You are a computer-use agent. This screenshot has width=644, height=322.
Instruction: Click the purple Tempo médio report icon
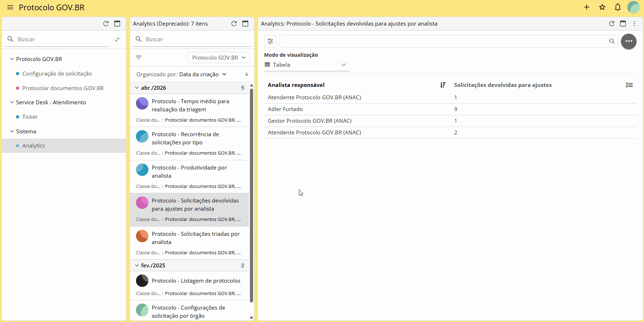pos(142,103)
